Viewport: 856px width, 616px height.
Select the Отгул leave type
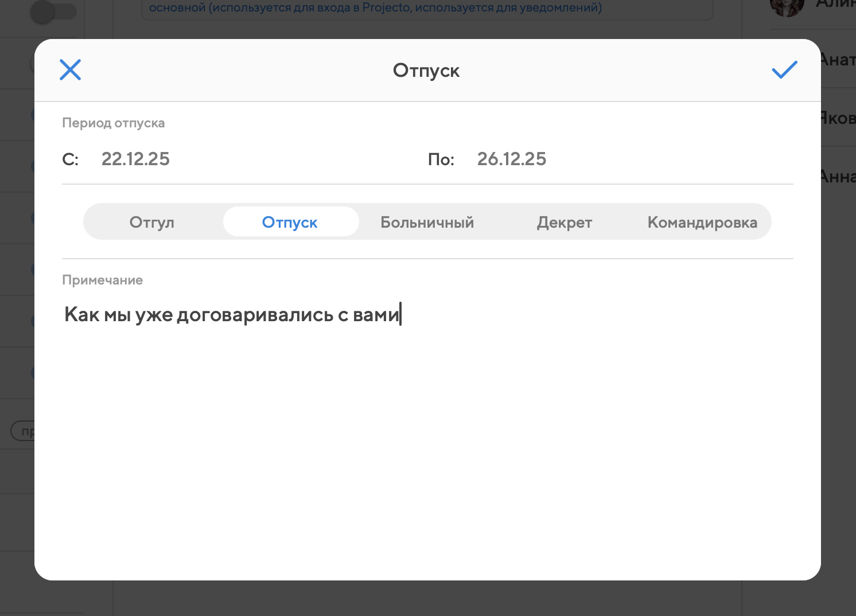coord(152,222)
